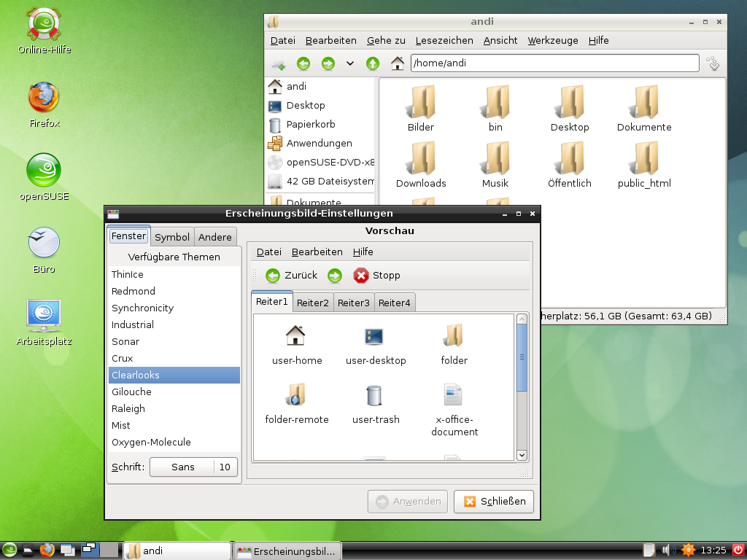Click the preview pane vertical scrollbar
This screenshot has width=747, height=560.
click(x=522, y=357)
